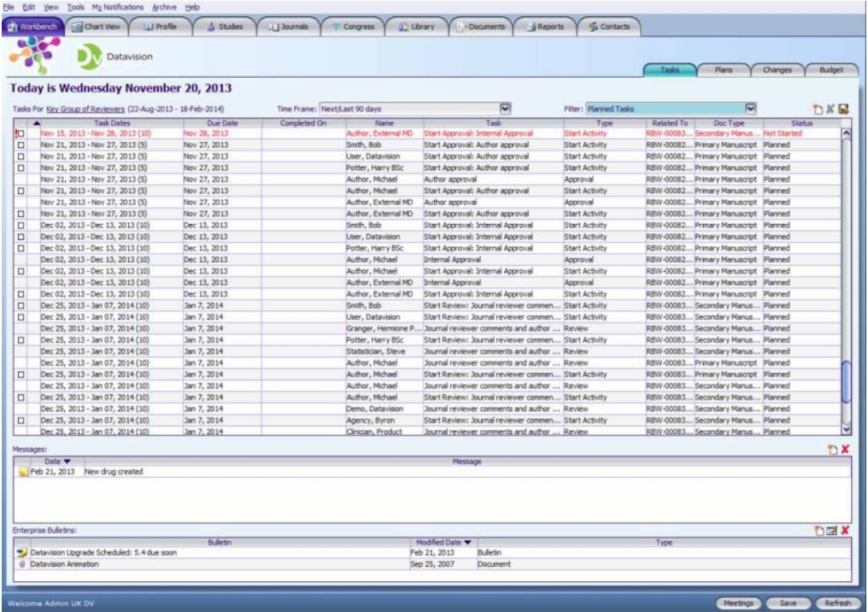Screen dimensions: 868x612
Task: Click the Datavision Dv logo icon
Action: [x=89, y=56]
